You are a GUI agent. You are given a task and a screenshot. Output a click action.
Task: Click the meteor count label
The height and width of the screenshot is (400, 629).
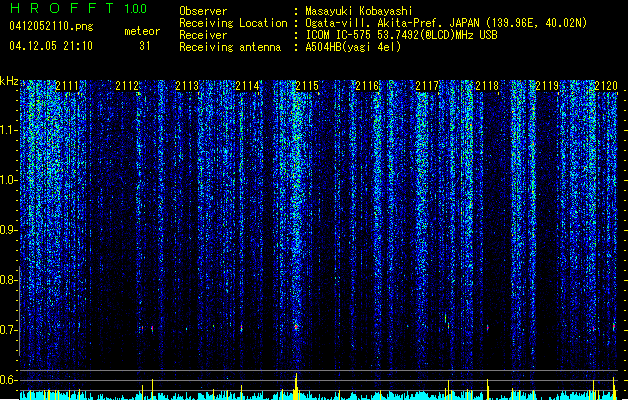click(142, 31)
